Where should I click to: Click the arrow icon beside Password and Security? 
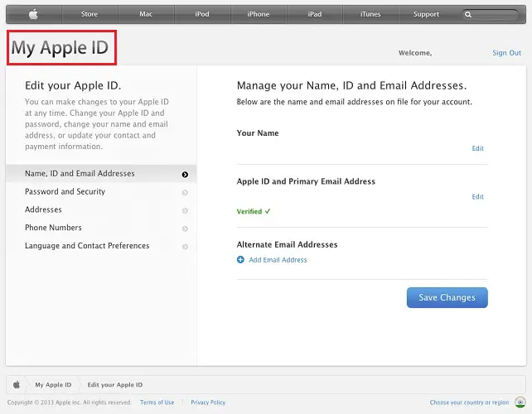tap(185, 193)
